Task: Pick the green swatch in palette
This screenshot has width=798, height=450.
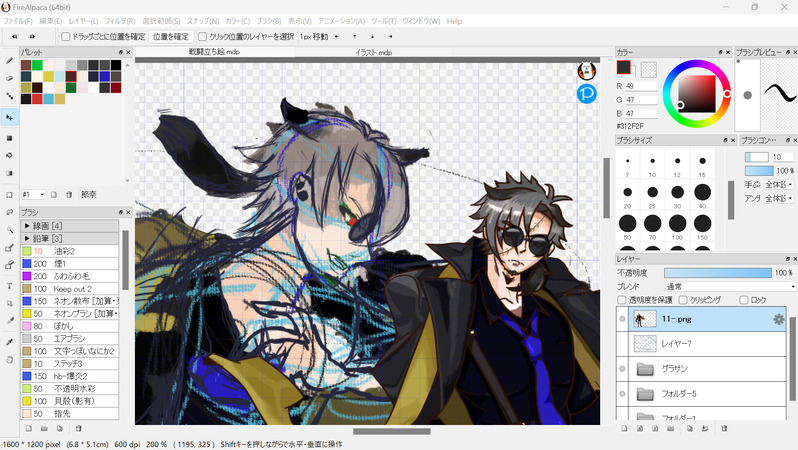Action: click(x=37, y=65)
